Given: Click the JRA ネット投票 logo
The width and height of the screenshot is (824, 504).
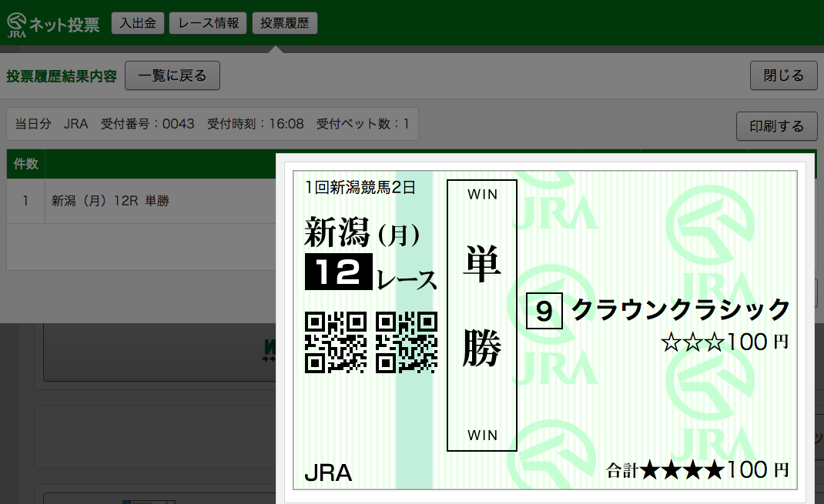Looking at the screenshot, I should pyautogui.click(x=53, y=24).
